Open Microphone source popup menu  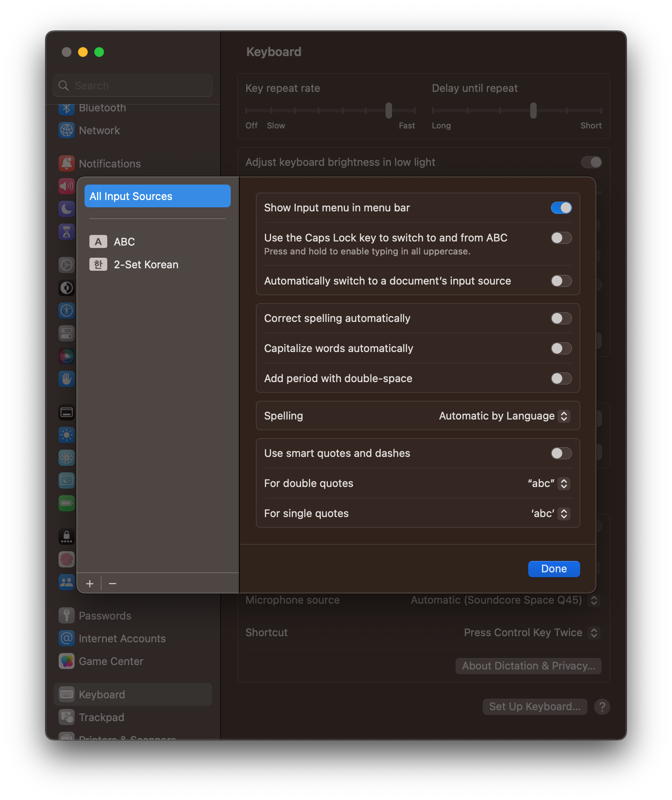(505, 600)
